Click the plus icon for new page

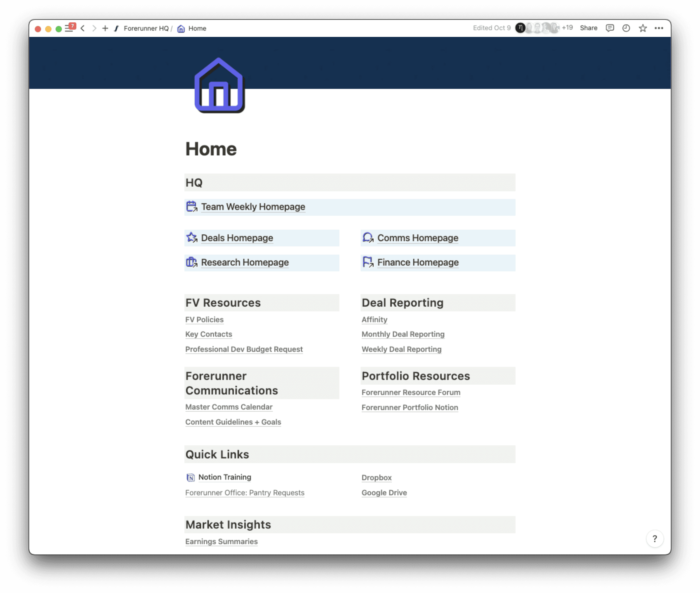point(105,28)
